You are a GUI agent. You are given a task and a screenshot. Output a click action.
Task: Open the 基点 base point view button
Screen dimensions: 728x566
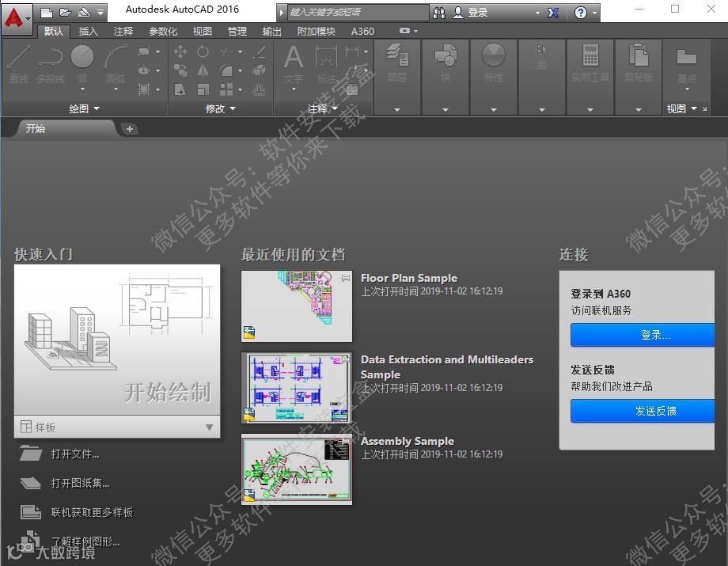(687, 65)
